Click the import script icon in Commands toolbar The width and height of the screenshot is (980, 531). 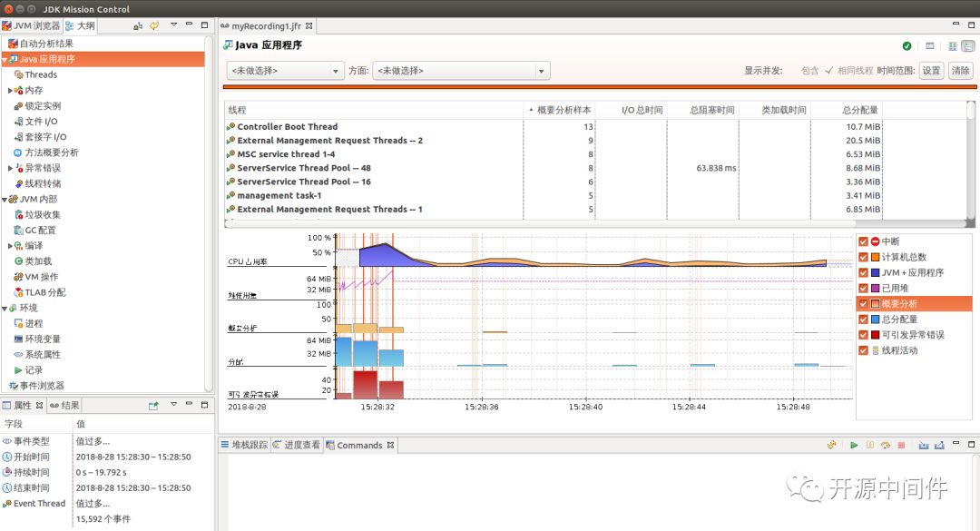pyautogui.click(x=923, y=446)
